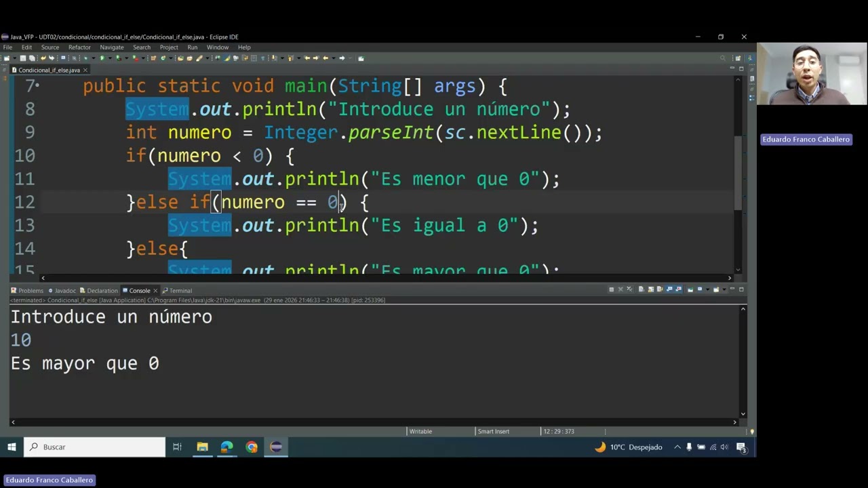This screenshot has height=488, width=868.
Task: Switch to the Declaration tab
Action: [x=98, y=291]
